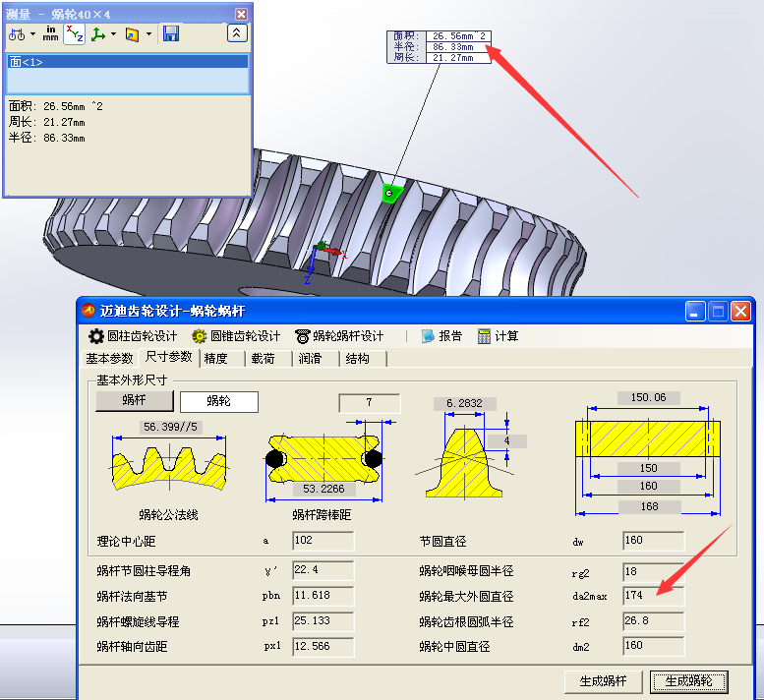Toggle the XYZ relative measurements button
Image resolution: width=764 pixels, height=700 pixels.
click(x=75, y=34)
